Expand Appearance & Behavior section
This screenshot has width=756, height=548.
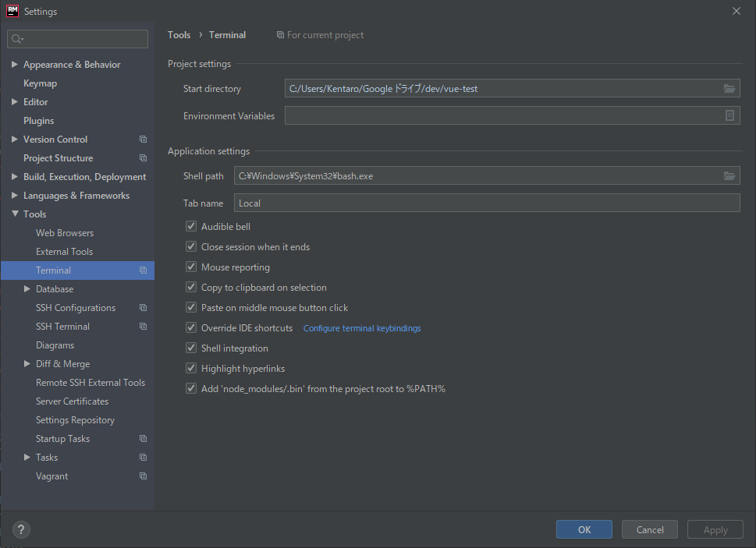[15, 64]
